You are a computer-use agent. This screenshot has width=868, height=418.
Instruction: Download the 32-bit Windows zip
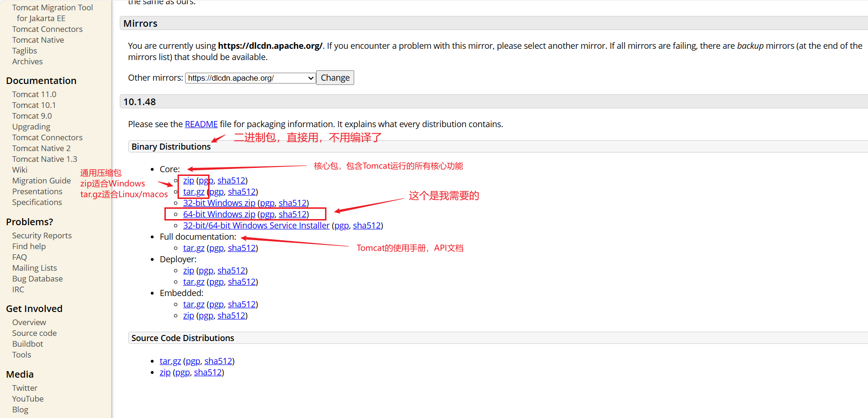219,203
